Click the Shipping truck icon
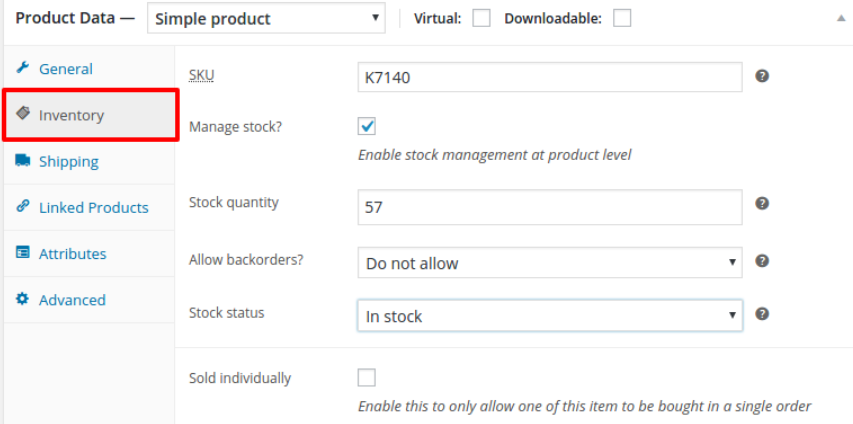Screen dimensions: 853x424 pos(23,161)
